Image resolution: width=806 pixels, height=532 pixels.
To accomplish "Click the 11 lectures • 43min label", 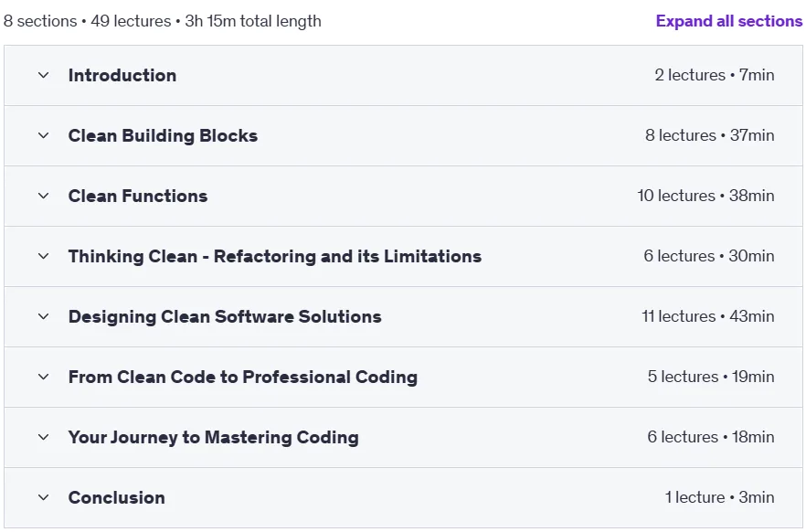I will tap(708, 316).
